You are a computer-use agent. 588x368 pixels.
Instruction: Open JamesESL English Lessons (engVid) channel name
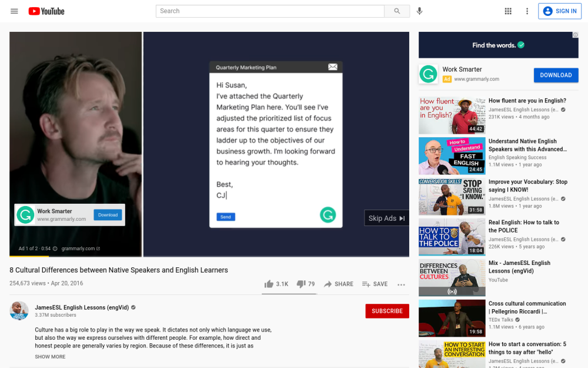click(x=82, y=307)
